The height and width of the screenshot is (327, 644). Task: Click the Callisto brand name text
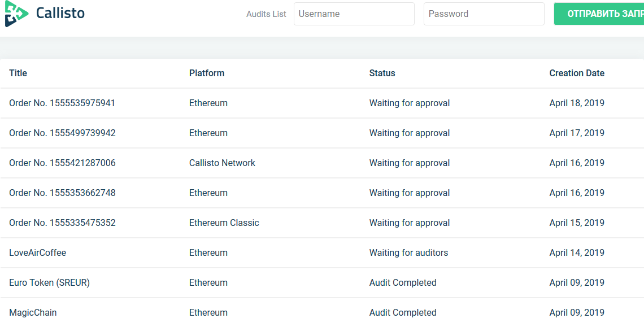(60, 13)
